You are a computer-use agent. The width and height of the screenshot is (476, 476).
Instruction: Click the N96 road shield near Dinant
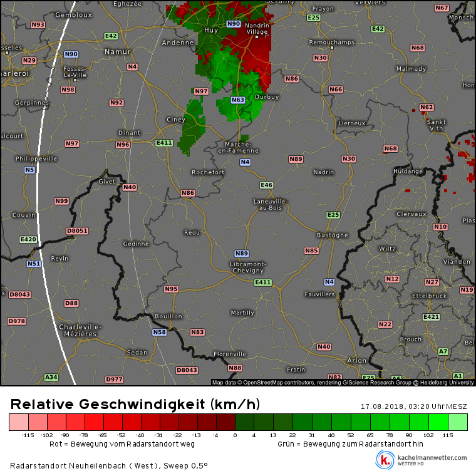123,145
